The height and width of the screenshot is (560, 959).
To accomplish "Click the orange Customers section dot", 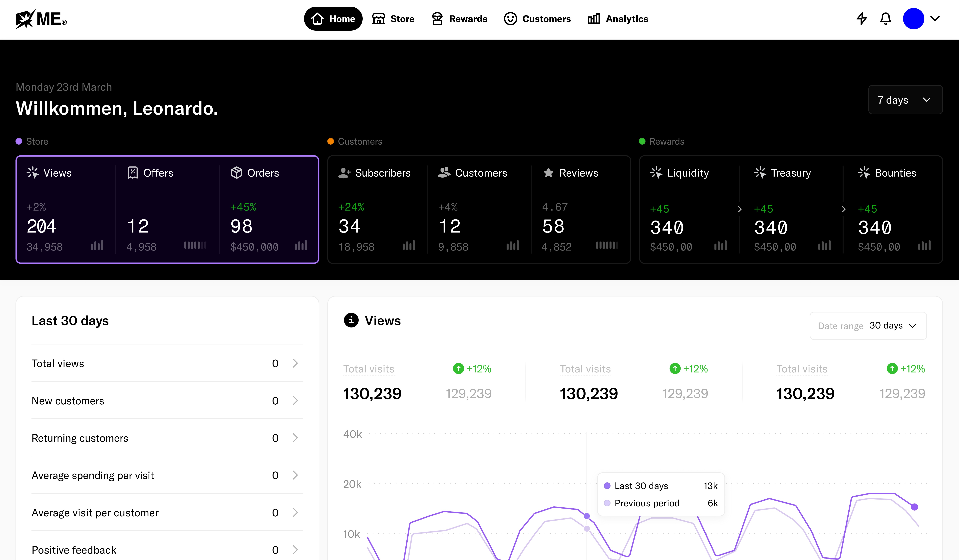I will coord(331,142).
